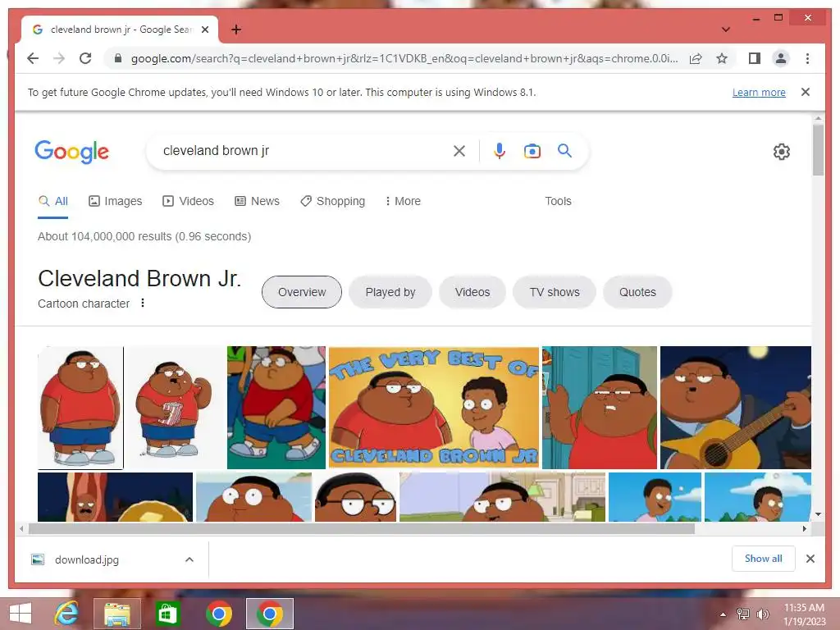Open more options beside Cartoon character

tap(143, 304)
